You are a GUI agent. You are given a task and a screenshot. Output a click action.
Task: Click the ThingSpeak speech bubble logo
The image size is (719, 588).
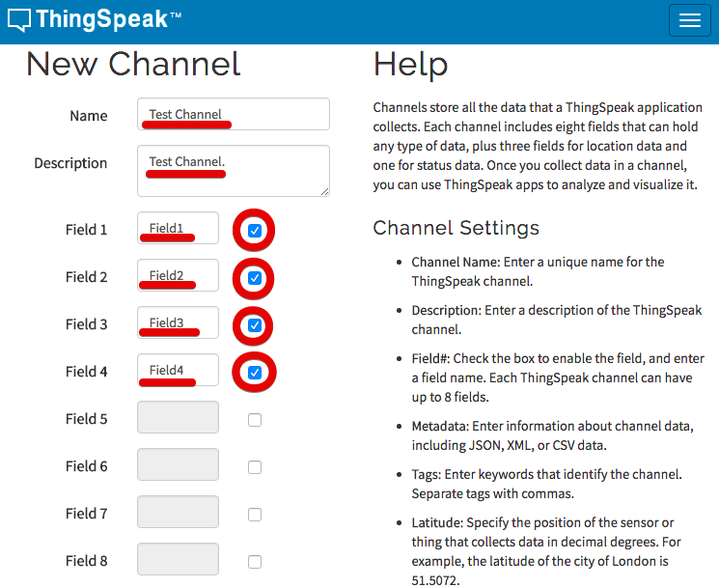(x=19, y=20)
